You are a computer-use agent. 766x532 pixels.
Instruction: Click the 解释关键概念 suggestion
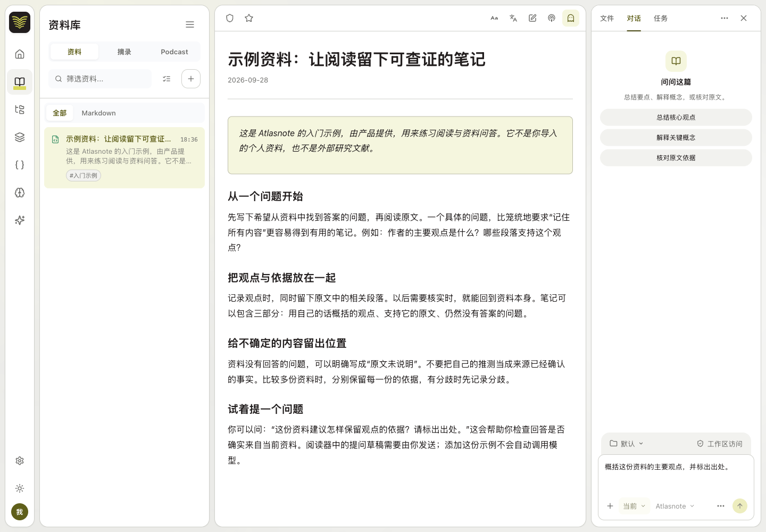pos(676,138)
